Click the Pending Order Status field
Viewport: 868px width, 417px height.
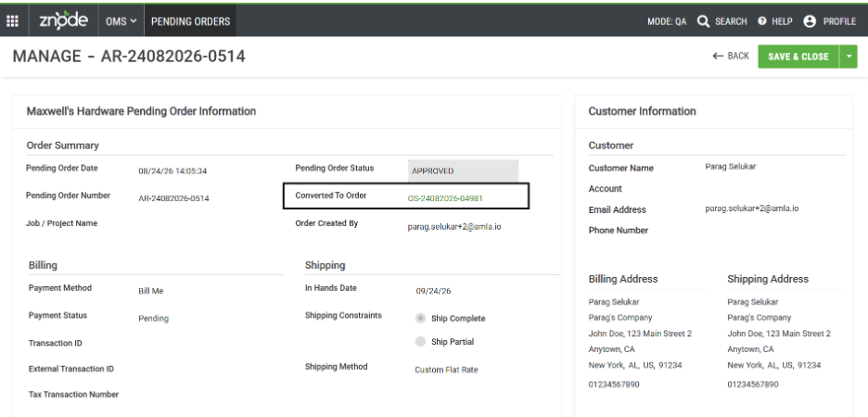464,171
